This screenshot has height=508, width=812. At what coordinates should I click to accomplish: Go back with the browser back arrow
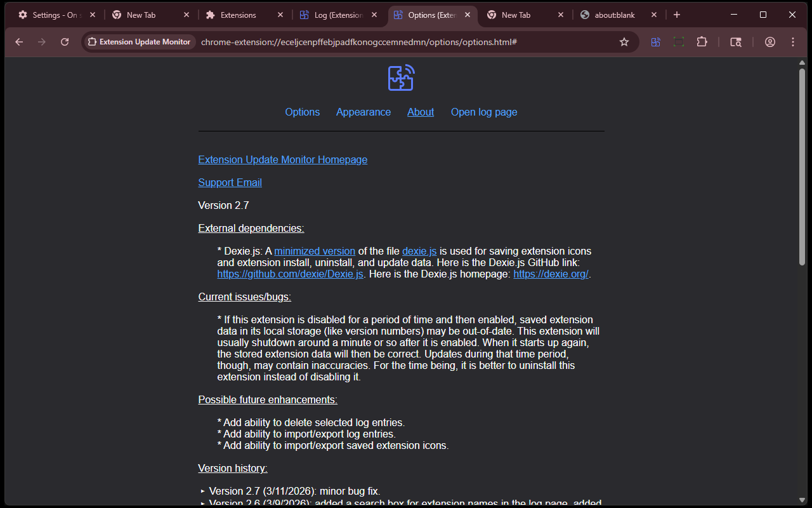tap(19, 42)
